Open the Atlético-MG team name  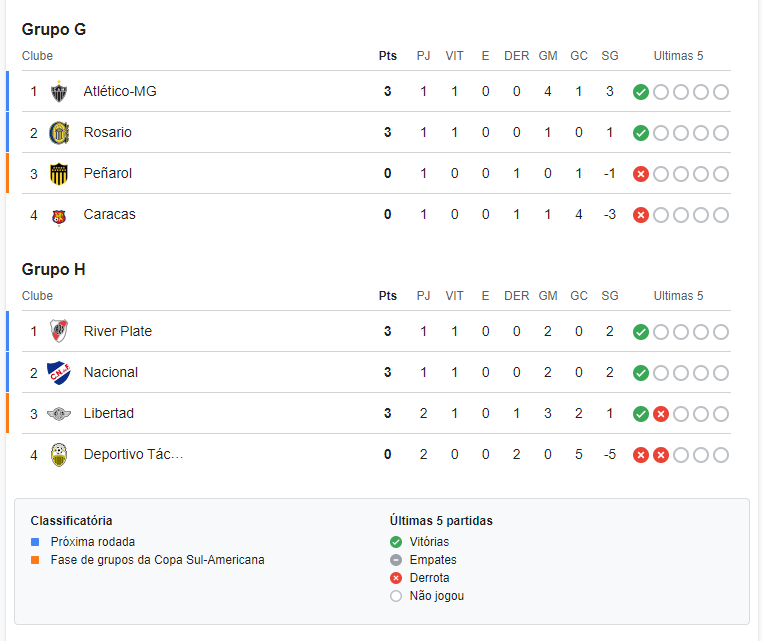coord(120,91)
